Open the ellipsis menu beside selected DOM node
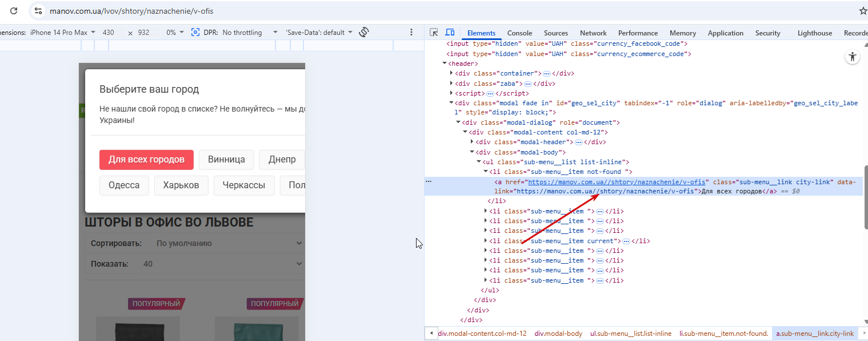868x341 pixels. tap(429, 181)
